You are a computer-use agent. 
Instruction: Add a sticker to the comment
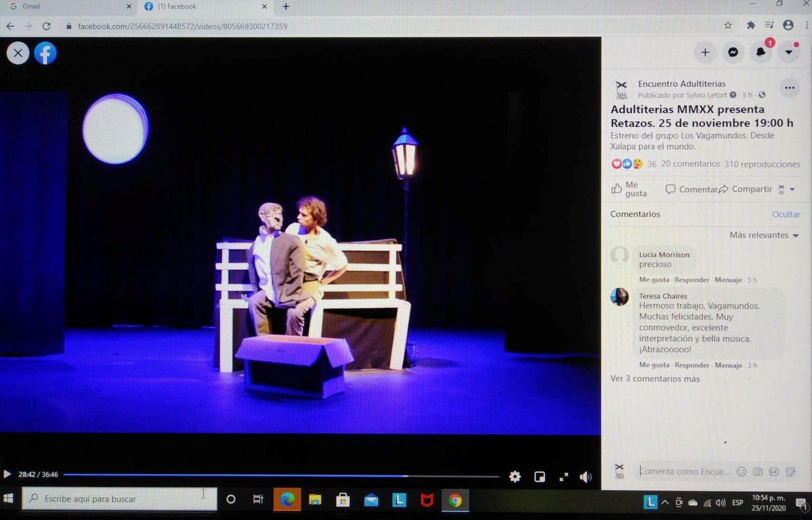(790, 472)
